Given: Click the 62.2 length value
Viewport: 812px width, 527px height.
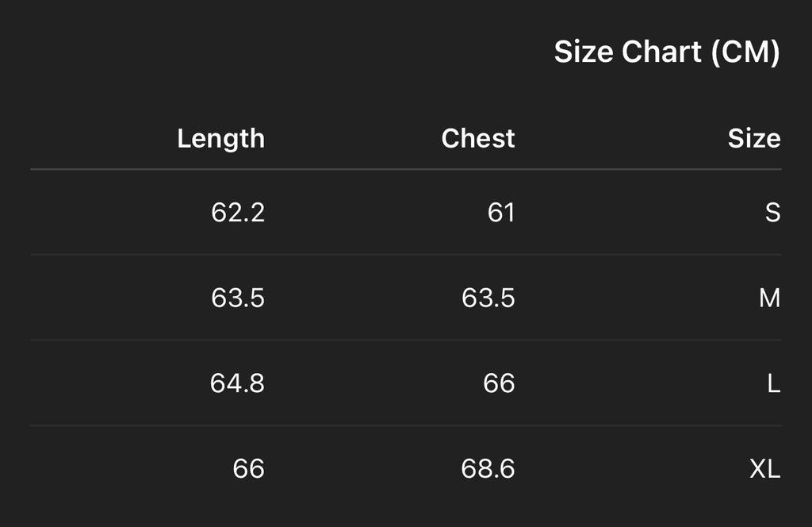Looking at the screenshot, I should pos(238,213).
